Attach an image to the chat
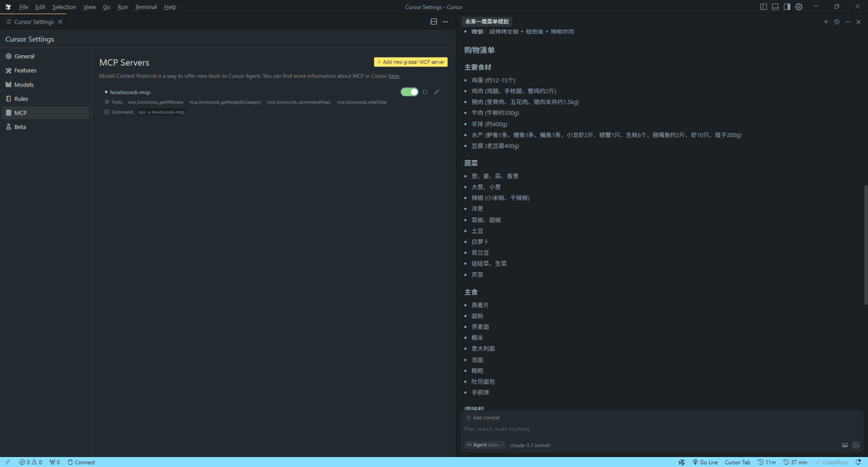Viewport: 868px width, 467px height. (845, 445)
